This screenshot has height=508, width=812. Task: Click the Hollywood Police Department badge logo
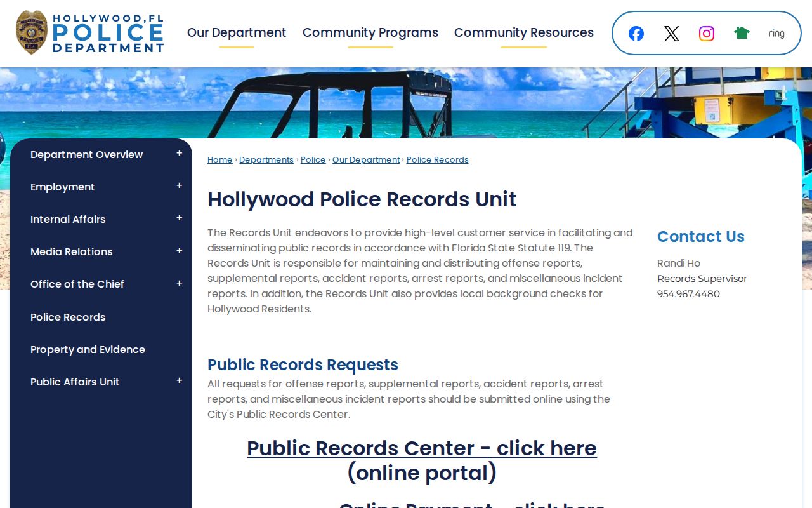89,32
